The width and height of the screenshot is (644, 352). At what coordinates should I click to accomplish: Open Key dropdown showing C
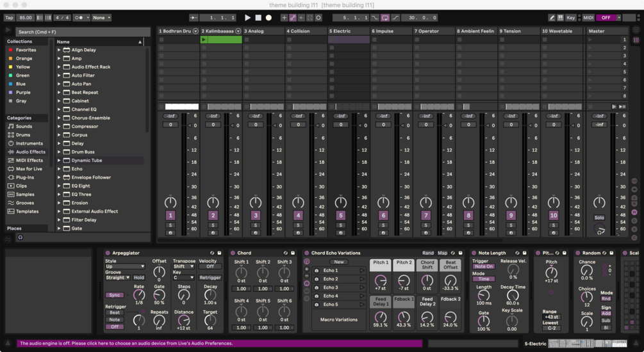pos(183,278)
